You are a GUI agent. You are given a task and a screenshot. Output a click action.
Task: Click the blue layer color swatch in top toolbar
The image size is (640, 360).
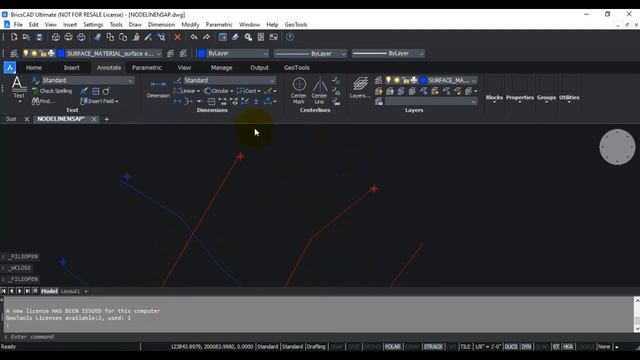61,53
